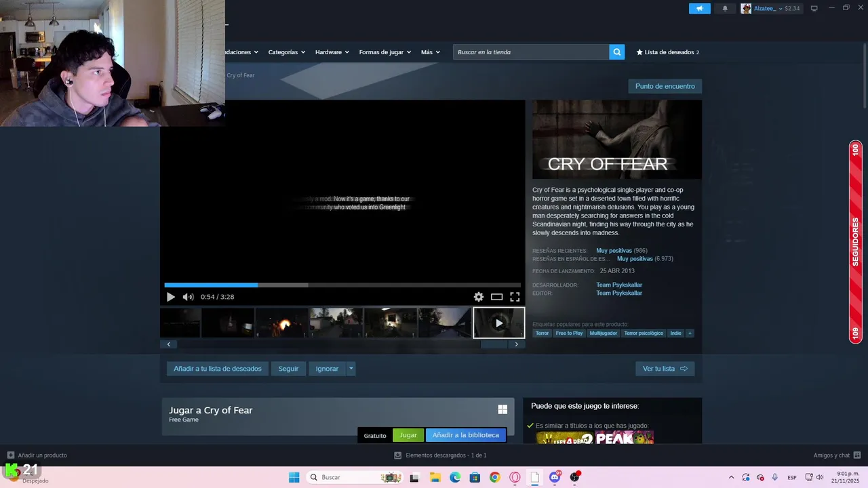The height and width of the screenshot is (488, 868).
Task: Select the Terror tag
Action: pos(542,333)
